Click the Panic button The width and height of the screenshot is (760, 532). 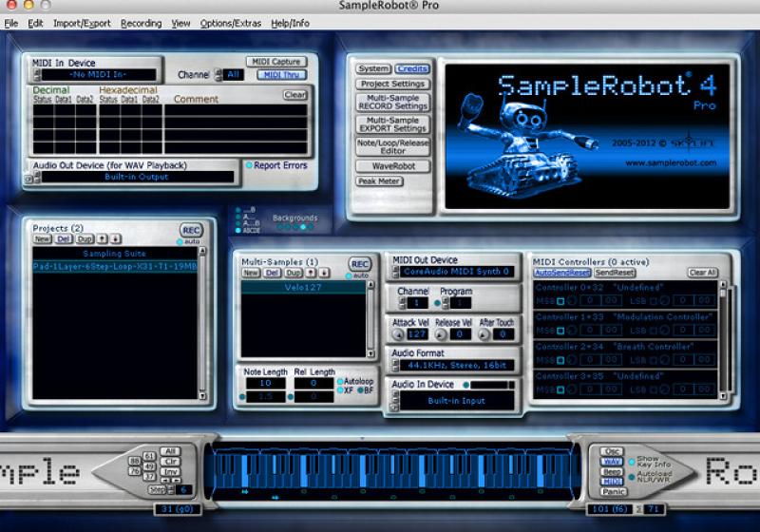pyautogui.click(x=612, y=491)
